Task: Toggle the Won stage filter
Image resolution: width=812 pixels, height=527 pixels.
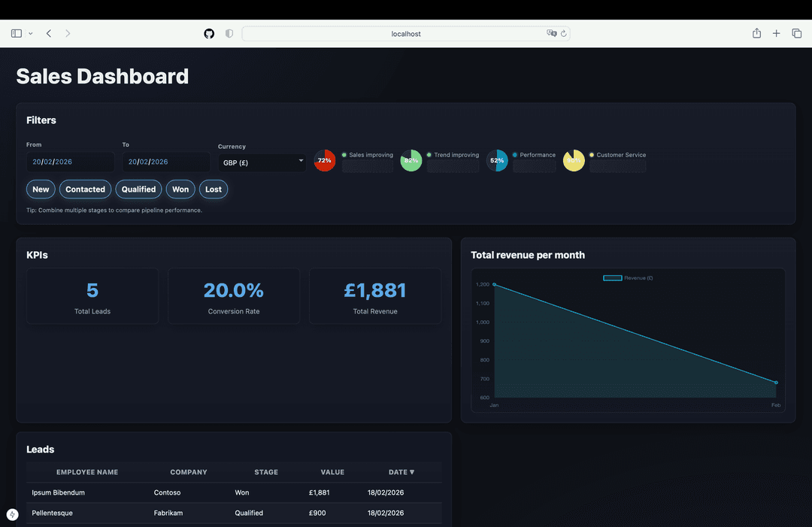Action: [x=180, y=189]
